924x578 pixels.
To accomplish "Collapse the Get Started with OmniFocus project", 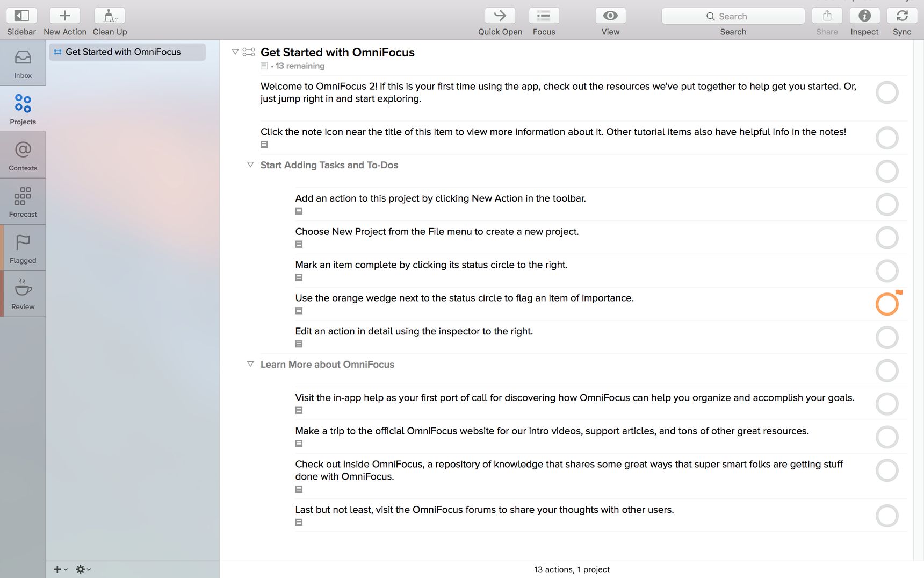I will pyautogui.click(x=235, y=52).
